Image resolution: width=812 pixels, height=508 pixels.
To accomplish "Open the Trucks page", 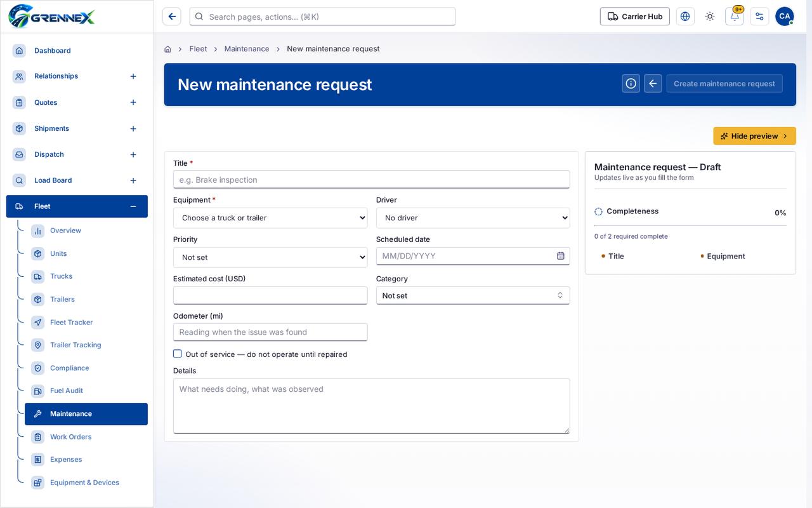I will click(86, 276).
